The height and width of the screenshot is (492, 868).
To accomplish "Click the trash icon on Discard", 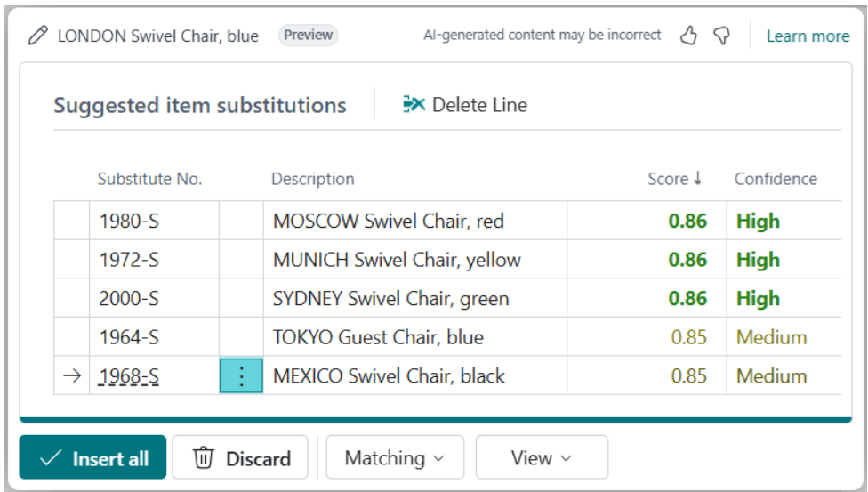I will click(203, 457).
